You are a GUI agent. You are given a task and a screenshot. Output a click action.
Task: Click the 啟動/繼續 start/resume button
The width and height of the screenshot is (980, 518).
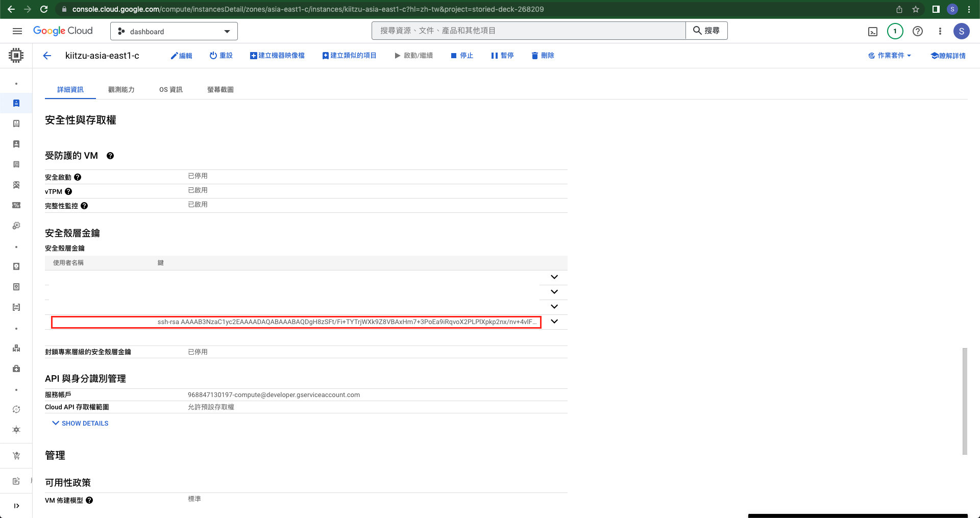tap(413, 56)
